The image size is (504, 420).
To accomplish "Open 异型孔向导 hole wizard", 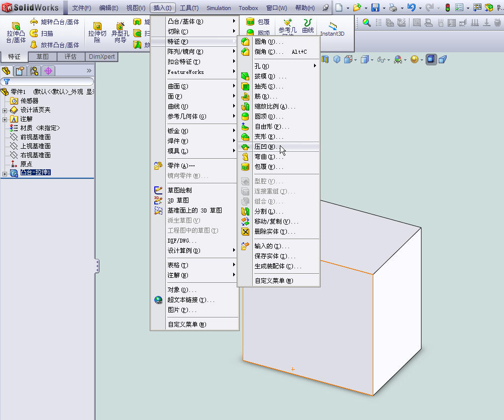I will point(120,33).
